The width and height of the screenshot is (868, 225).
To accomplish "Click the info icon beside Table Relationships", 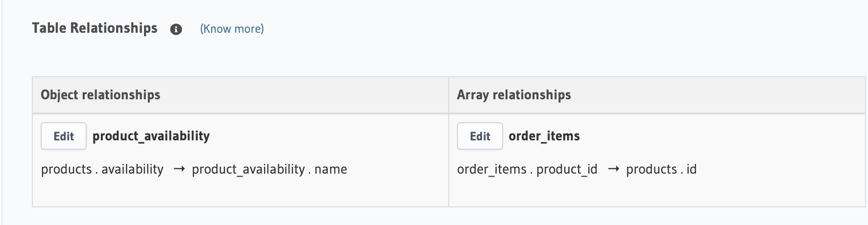I will point(176,29).
